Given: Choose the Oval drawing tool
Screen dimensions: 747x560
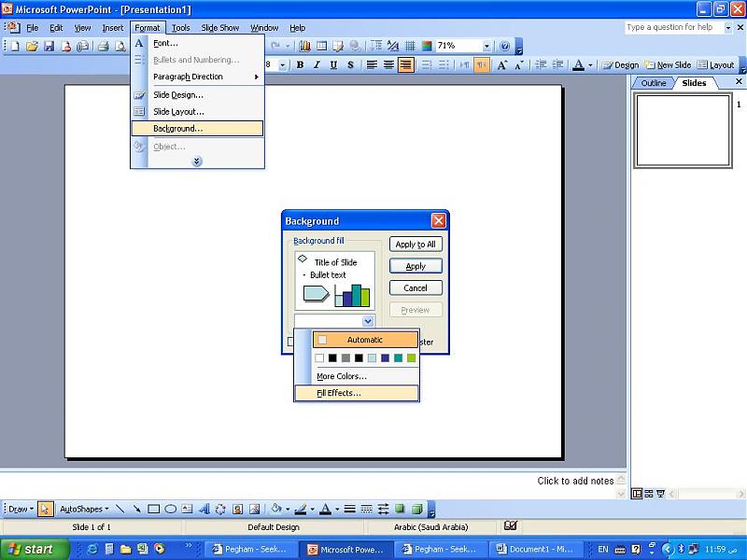Looking at the screenshot, I should (x=170, y=509).
